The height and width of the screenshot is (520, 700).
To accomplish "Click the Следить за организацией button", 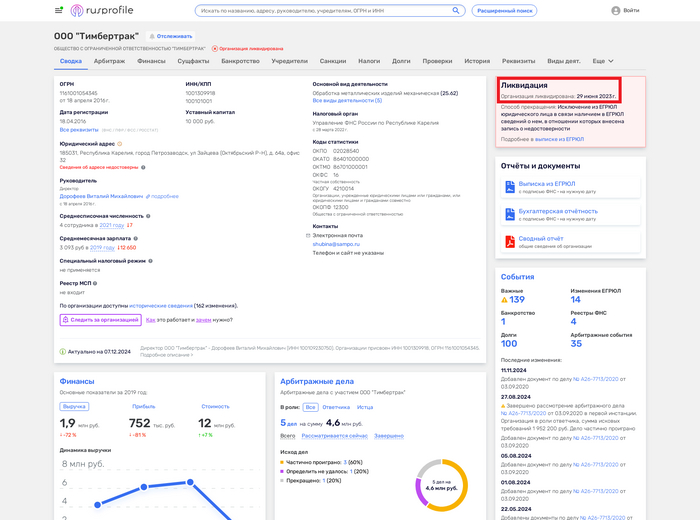I will [100, 319].
